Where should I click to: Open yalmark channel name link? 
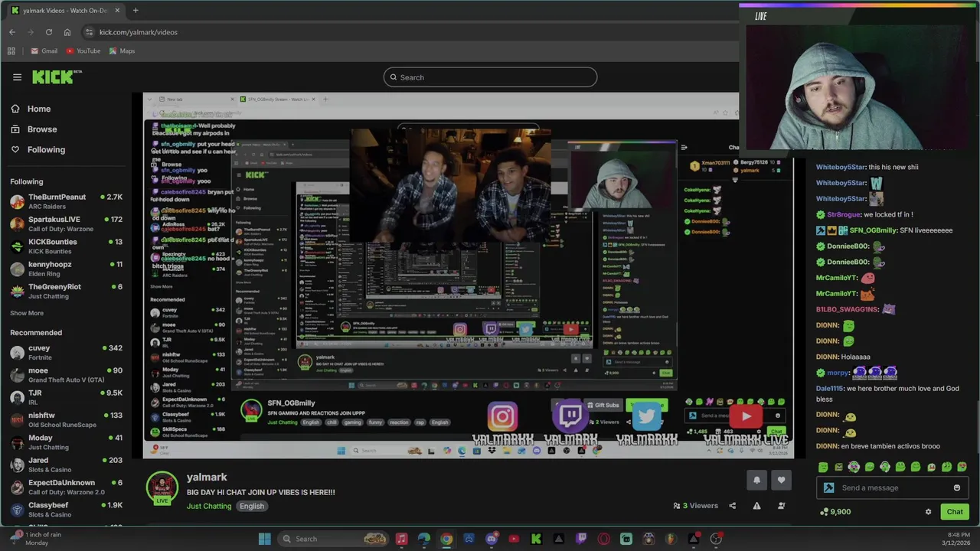(x=207, y=477)
